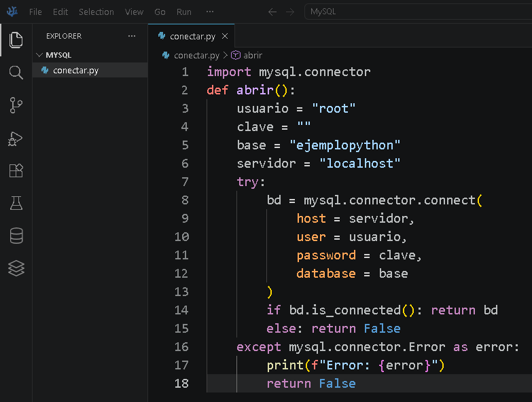The width and height of the screenshot is (532, 402).
Task: Click the "host" parameter on line 9
Action: [x=311, y=219]
